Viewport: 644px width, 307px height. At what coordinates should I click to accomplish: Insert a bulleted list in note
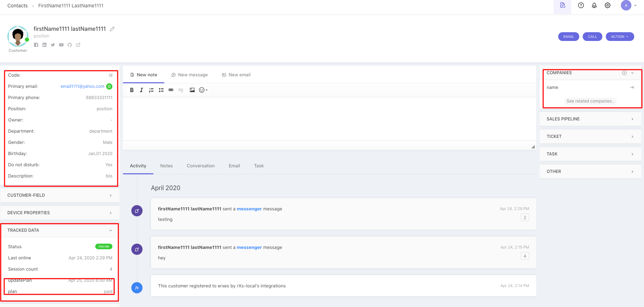(161, 90)
